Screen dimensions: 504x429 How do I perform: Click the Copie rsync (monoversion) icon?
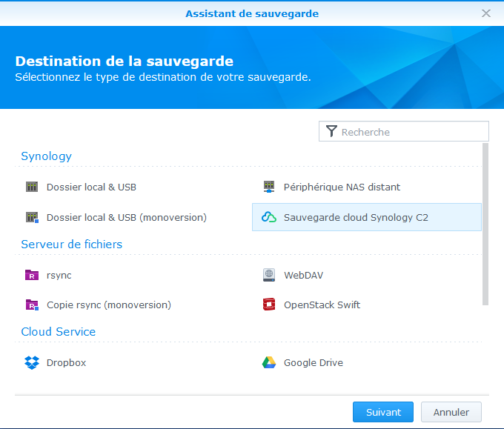(32, 305)
